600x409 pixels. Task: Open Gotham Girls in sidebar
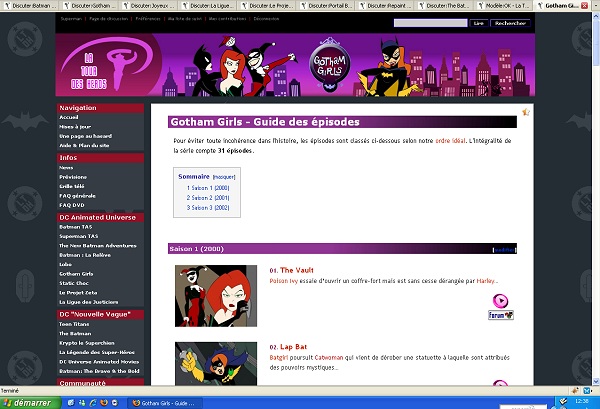click(76, 274)
